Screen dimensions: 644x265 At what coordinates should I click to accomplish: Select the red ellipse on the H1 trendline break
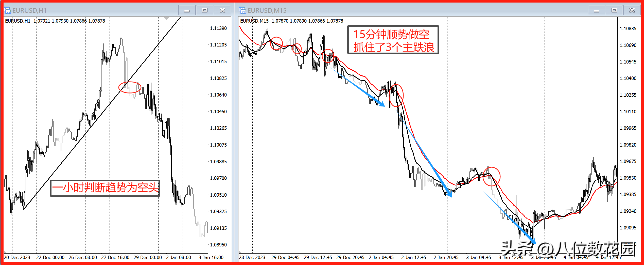(x=130, y=87)
